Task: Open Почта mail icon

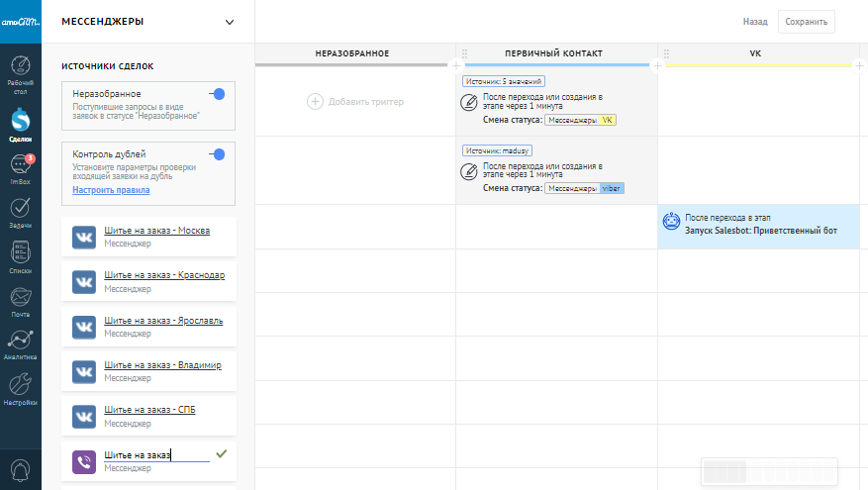Action: click(x=20, y=299)
